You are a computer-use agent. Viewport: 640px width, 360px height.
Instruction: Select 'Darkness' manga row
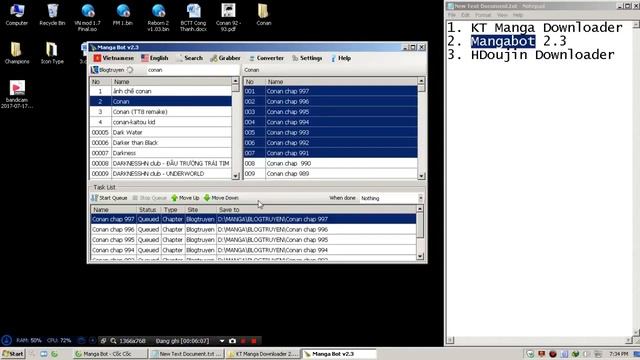(160, 153)
